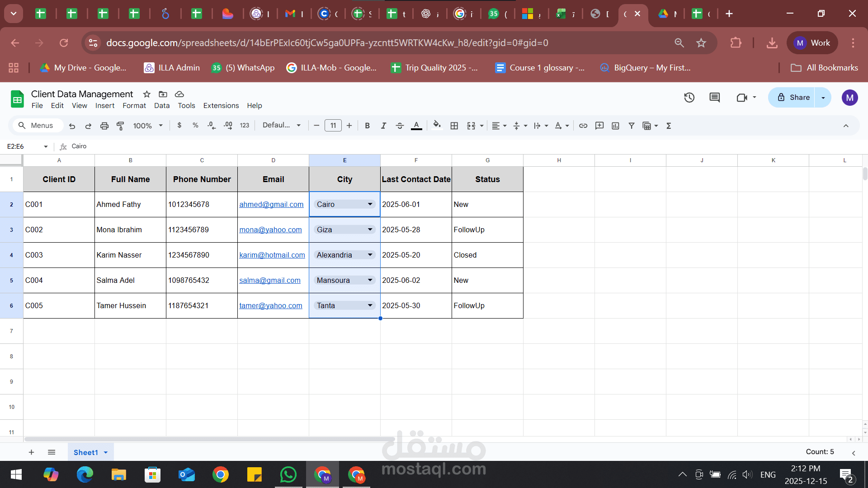
Task: Toggle strikethrough formatting
Action: point(400,126)
